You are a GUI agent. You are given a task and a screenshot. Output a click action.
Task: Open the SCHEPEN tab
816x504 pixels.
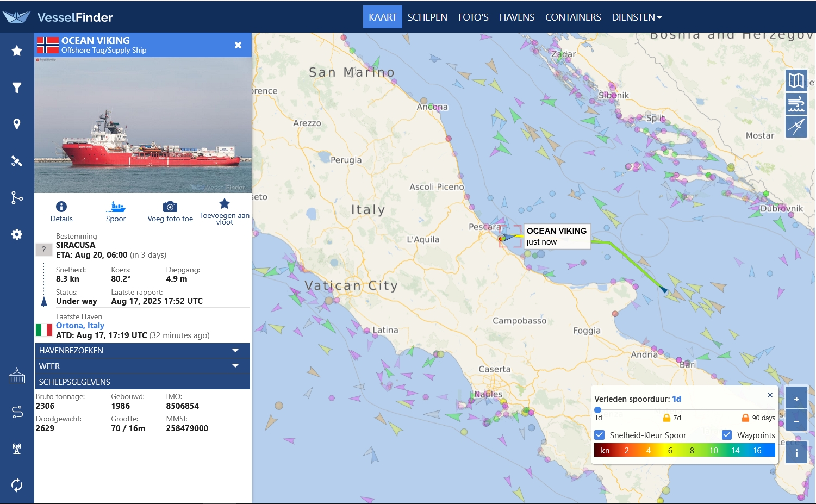pyautogui.click(x=427, y=17)
